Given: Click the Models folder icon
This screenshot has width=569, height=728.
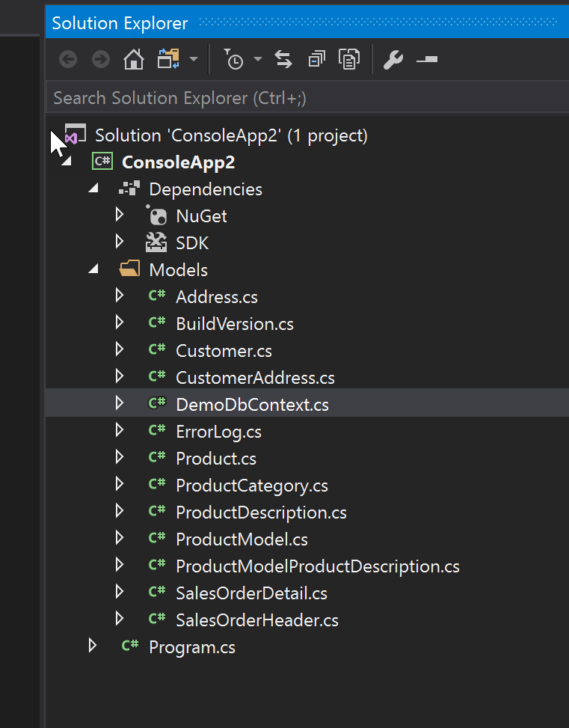Looking at the screenshot, I should [129, 269].
